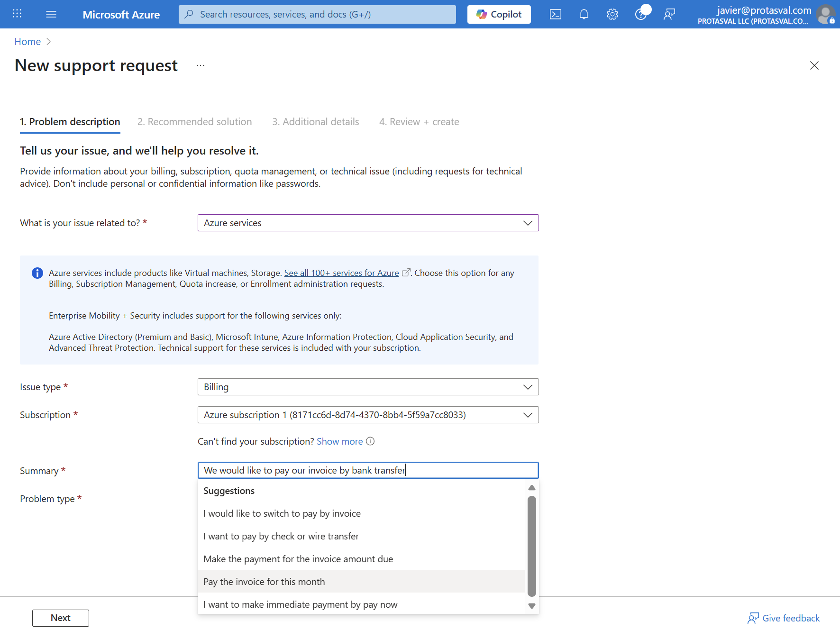Open the hamburger portal menu
840x639 pixels.
pyautogui.click(x=51, y=14)
